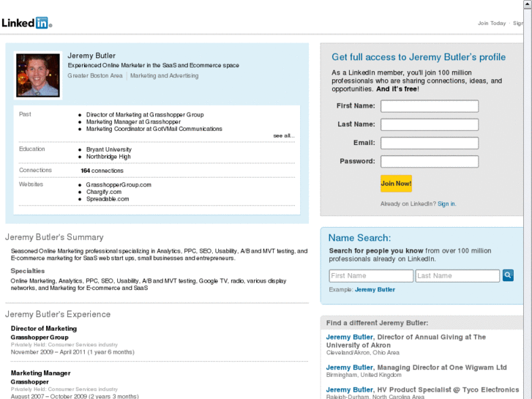532x399 pixels.
Task: Click the Join Today link
Action: [x=492, y=23]
